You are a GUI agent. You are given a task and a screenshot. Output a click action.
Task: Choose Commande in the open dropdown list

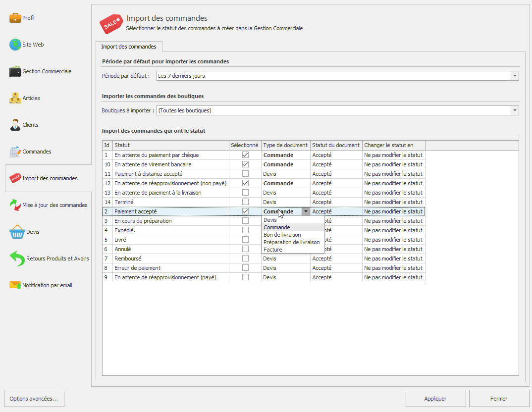(x=293, y=227)
